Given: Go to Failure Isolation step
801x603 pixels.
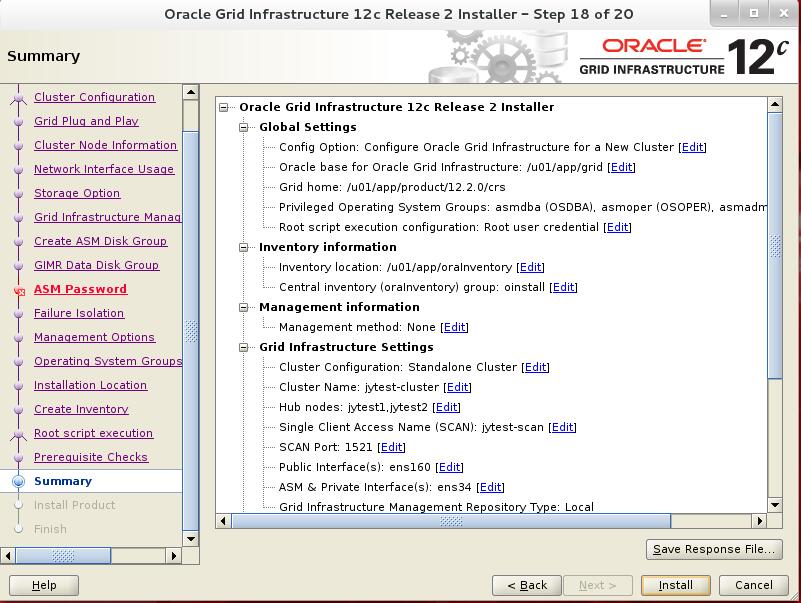Looking at the screenshot, I should [79, 313].
